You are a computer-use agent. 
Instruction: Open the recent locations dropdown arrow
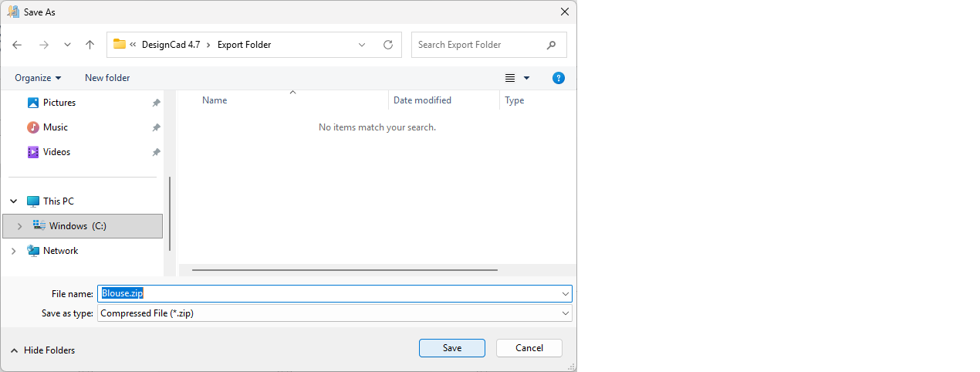point(67,45)
